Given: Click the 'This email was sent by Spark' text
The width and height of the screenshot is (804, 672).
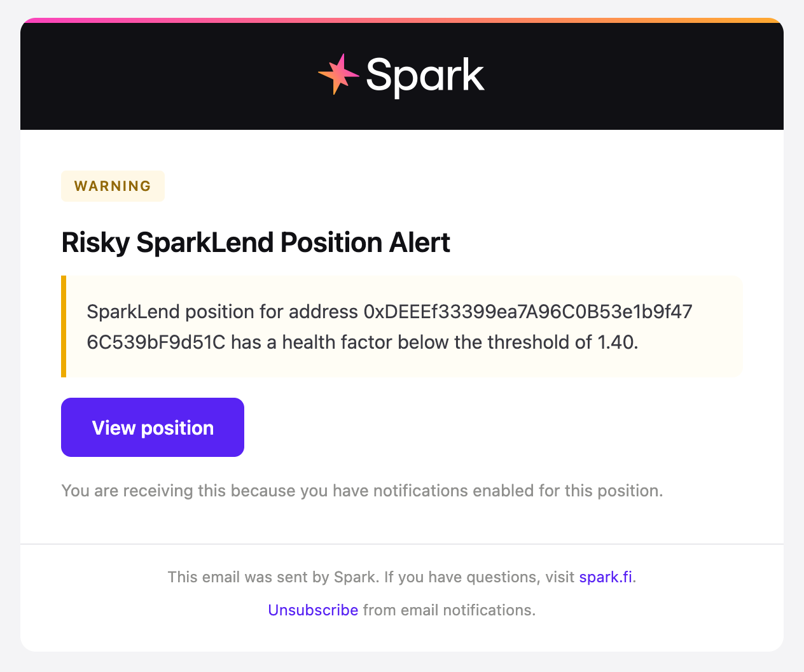Looking at the screenshot, I should pyautogui.click(x=273, y=577).
